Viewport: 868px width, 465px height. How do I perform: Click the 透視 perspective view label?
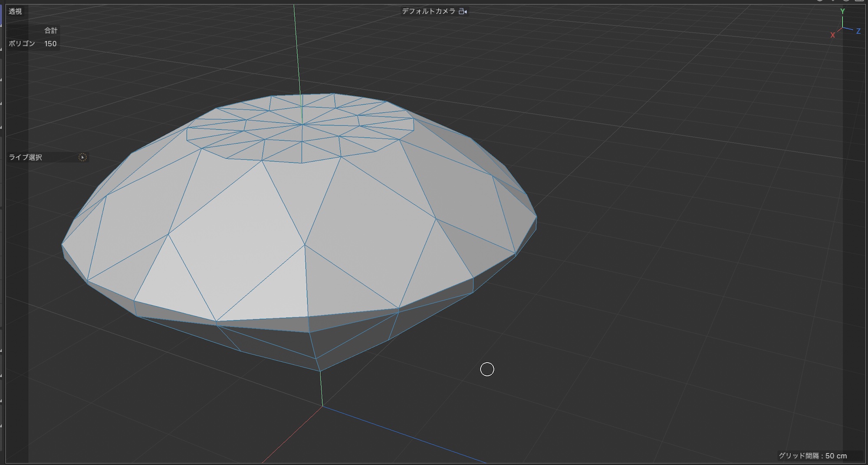click(15, 12)
